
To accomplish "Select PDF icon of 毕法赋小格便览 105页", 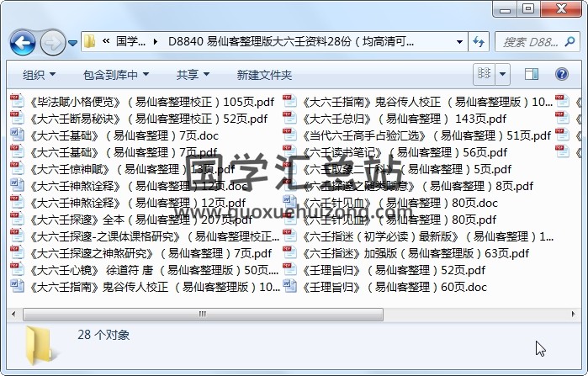I will [x=17, y=101].
